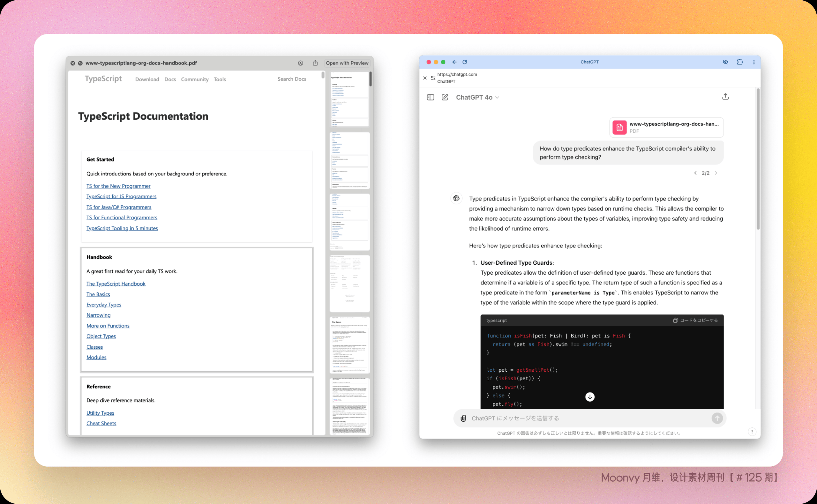Click the attach file paperclip icon

[463, 418]
